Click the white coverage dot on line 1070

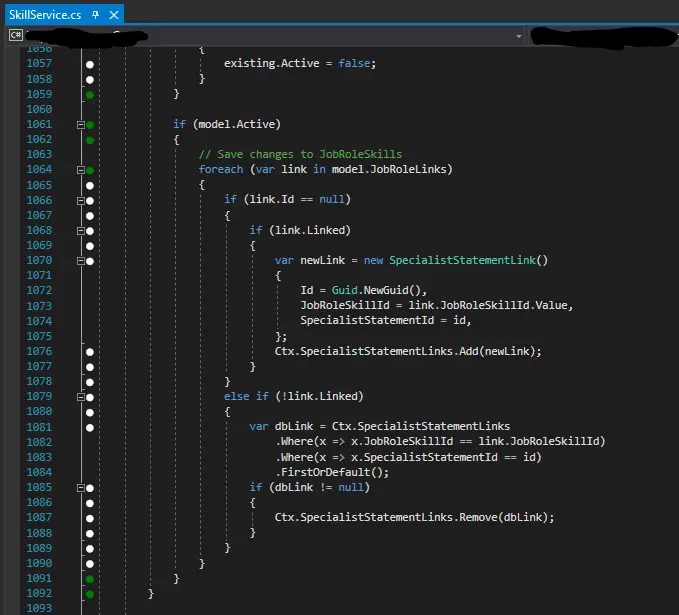[90, 261]
